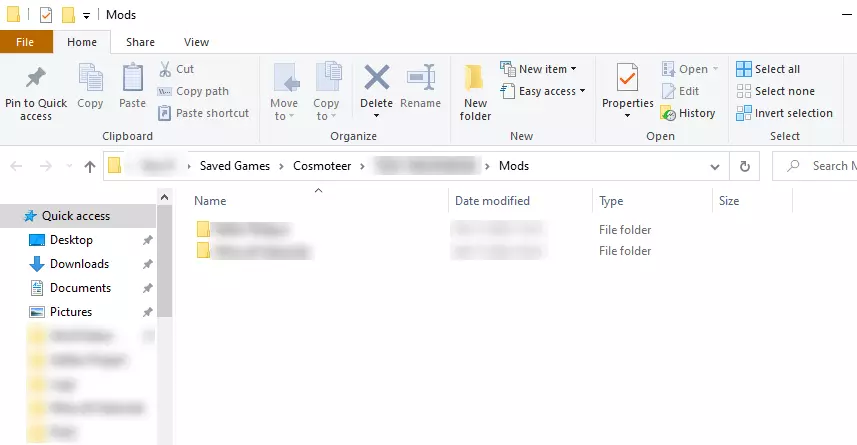
Task: Open Downloads in the navigation pane
Action: pyautogui.click(x=79, y=264)
